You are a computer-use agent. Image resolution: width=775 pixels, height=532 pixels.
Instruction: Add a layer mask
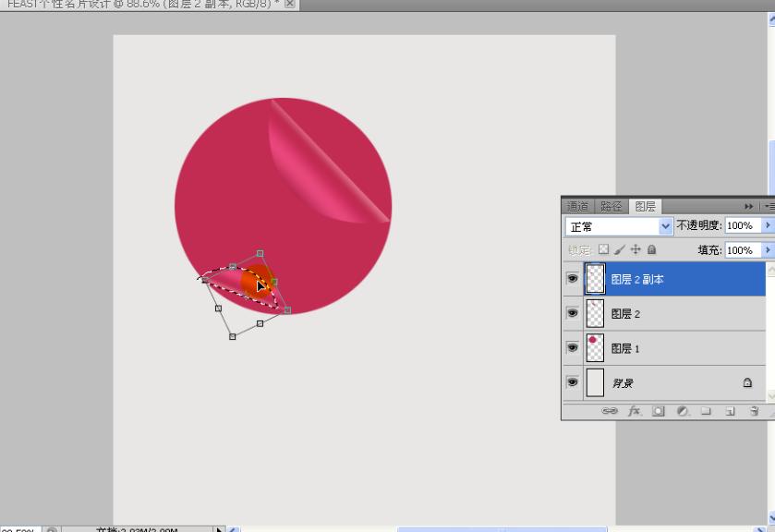(659, 410)
